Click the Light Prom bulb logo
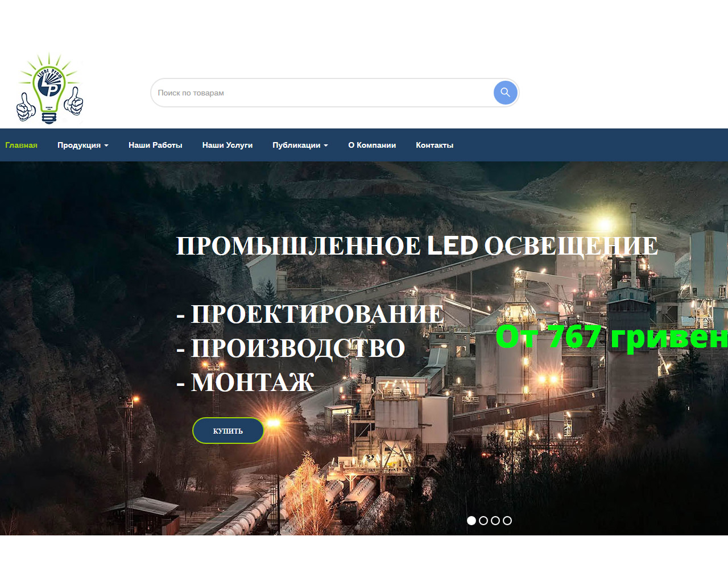Screen dimensions: 728x582 tap(49, 89)
